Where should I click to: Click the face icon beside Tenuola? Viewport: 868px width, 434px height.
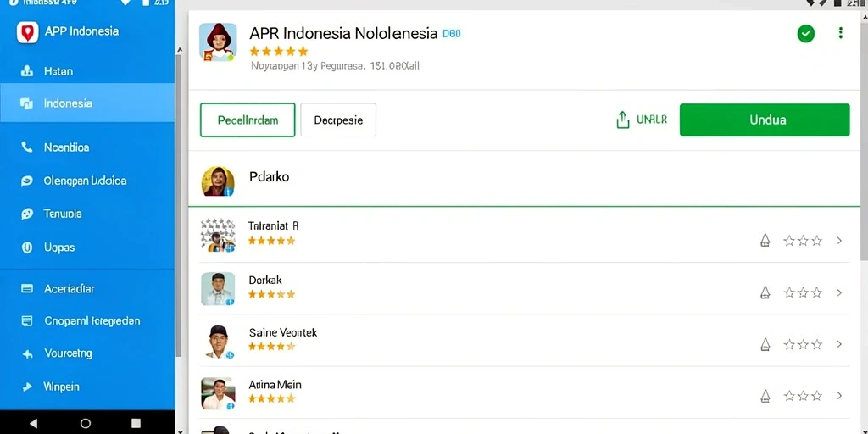coord(26,214)
